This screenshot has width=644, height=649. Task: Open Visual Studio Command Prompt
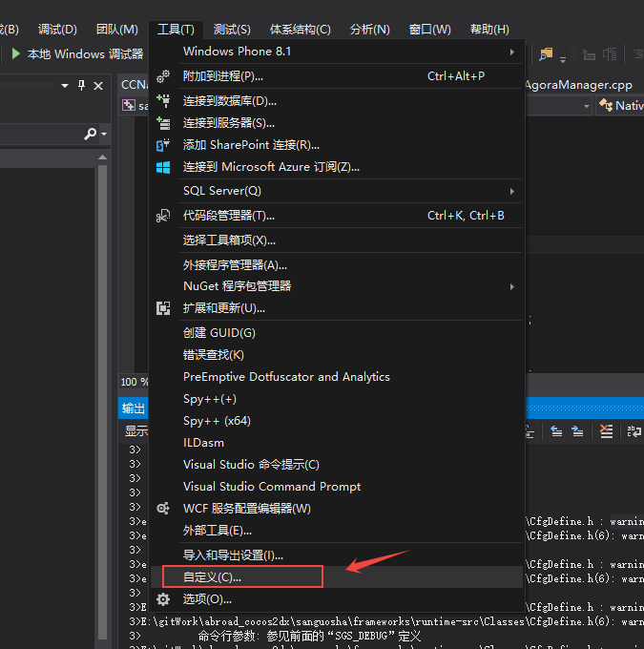(337, 487)
